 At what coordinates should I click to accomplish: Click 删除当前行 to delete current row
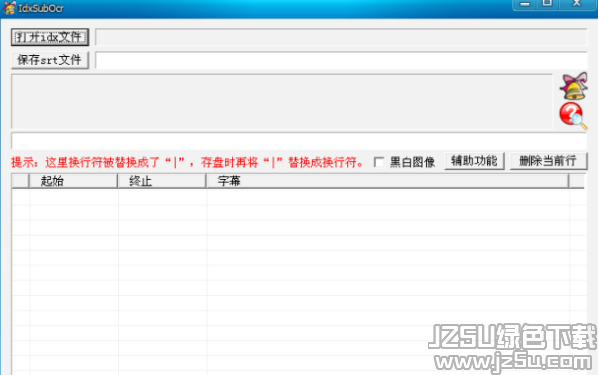pos(548,161)
